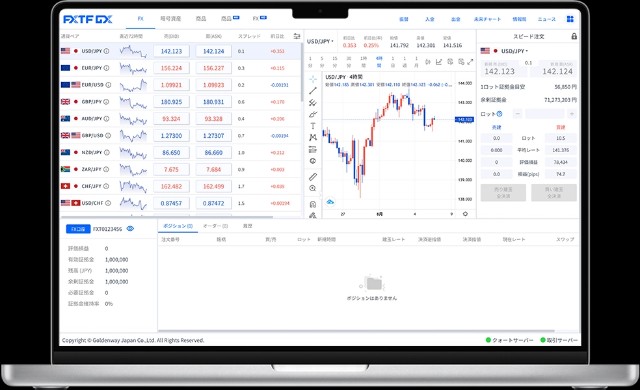Switch to the FX tab in top navigation

pyautogui.click(x=140, y=19)
